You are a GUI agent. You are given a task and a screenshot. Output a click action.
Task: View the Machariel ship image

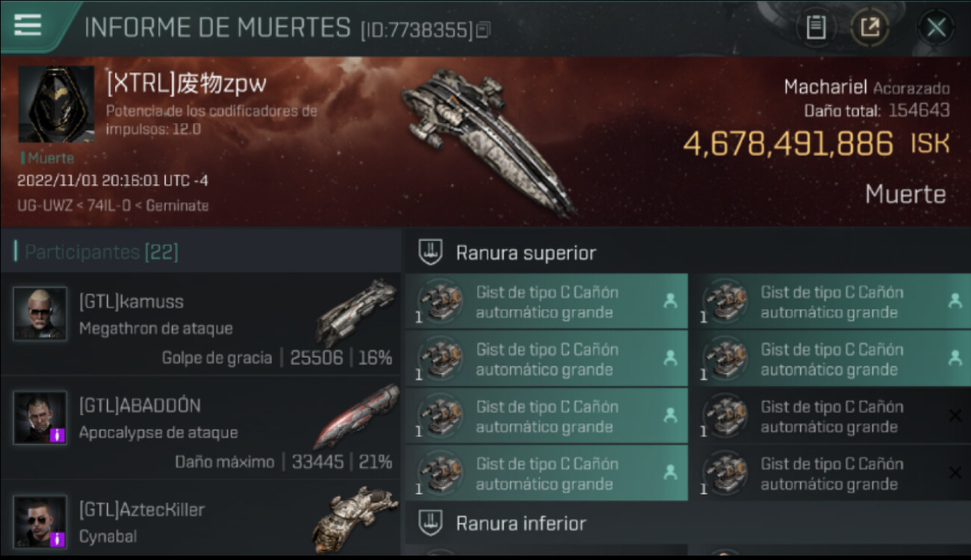coord(489,140)
